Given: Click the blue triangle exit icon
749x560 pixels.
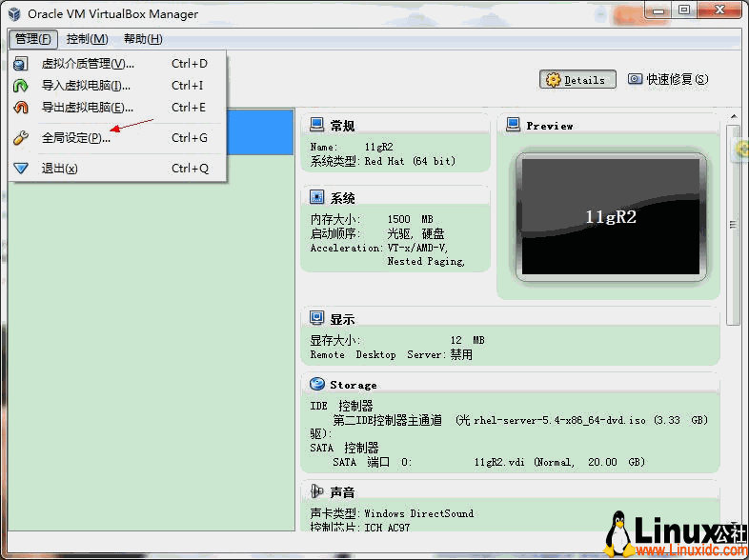Looking at the screenshot, I should point(21,169).
